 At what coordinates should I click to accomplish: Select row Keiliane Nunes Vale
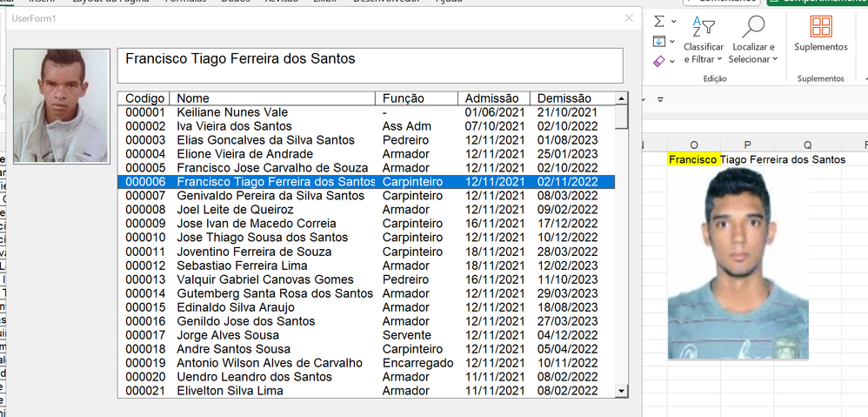coord(366,111)
